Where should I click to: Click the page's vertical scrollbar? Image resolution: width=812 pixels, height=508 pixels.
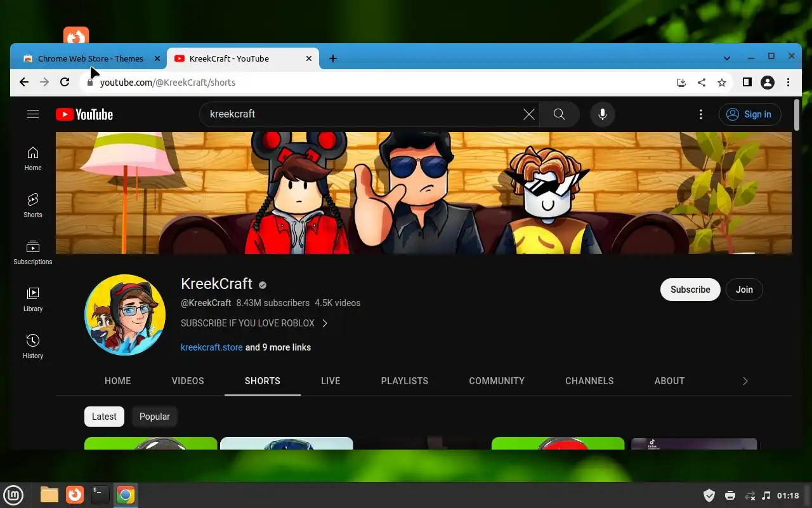pyautogui.click(x=797, y=115)
